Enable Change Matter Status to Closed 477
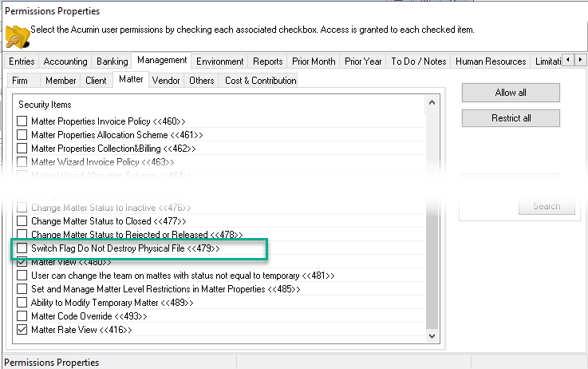588x369 pixels. pyautogui.click(x=22, y=220)
